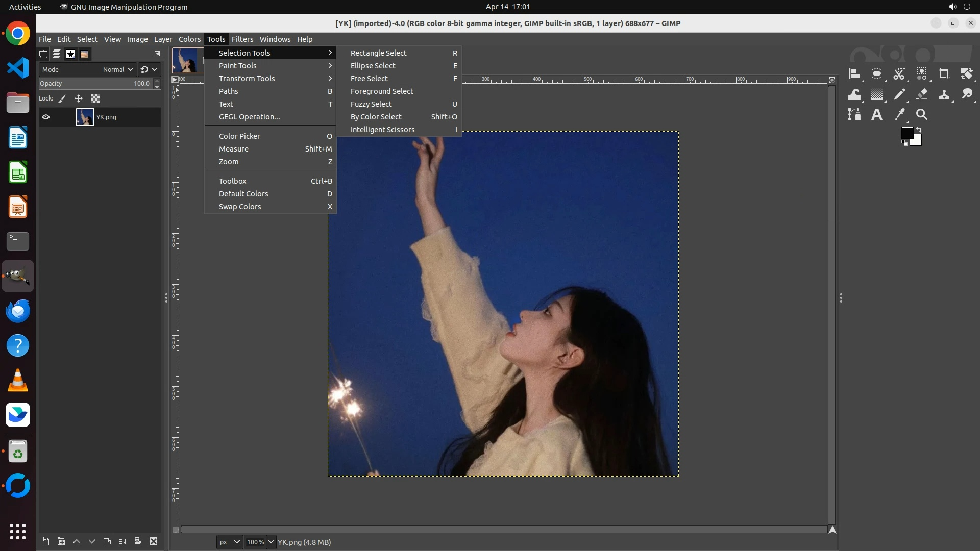Select the Scissors select tool icon
Screen dimensions: 980x551
[899, 74]
